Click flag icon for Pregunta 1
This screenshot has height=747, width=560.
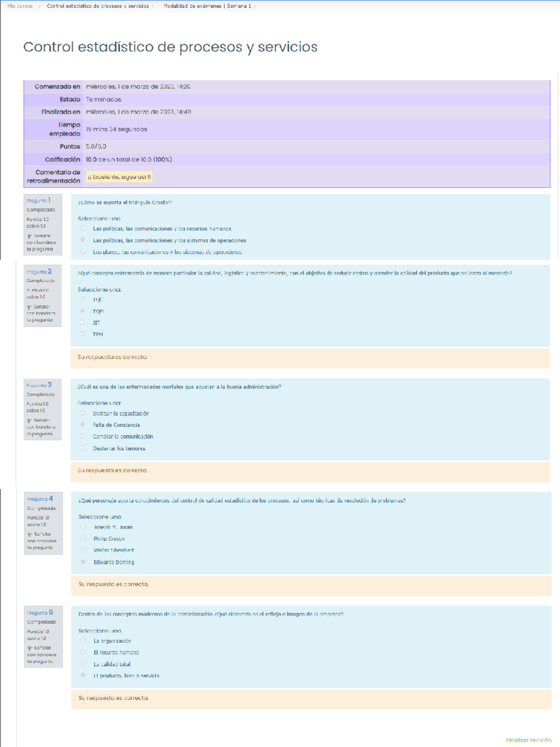[29, 237]
